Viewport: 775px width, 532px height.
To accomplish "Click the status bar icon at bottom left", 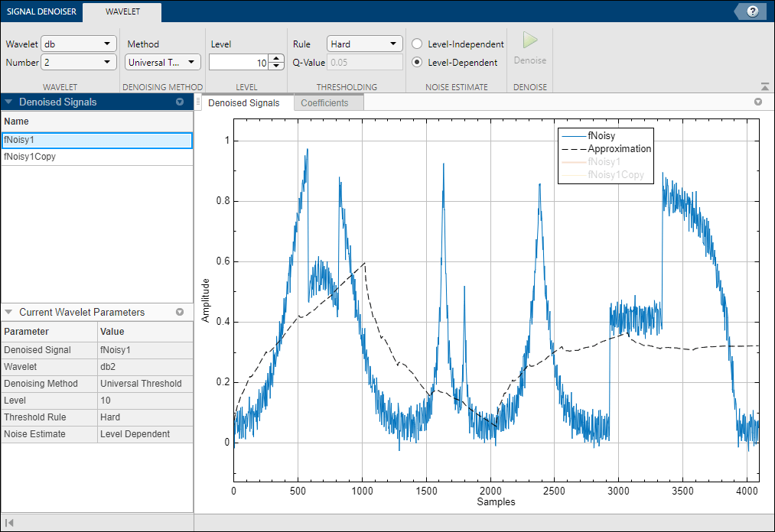I will 10,524.
